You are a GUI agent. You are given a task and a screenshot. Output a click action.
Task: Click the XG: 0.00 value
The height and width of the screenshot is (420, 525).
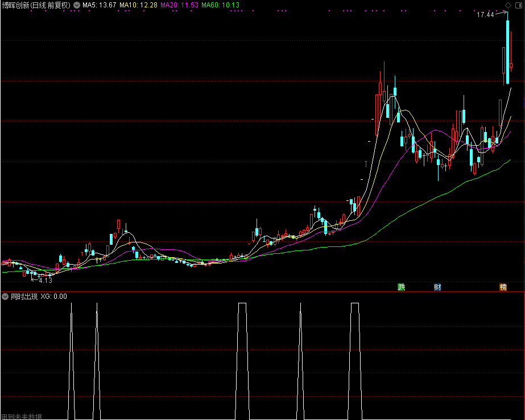click(53, 297)
